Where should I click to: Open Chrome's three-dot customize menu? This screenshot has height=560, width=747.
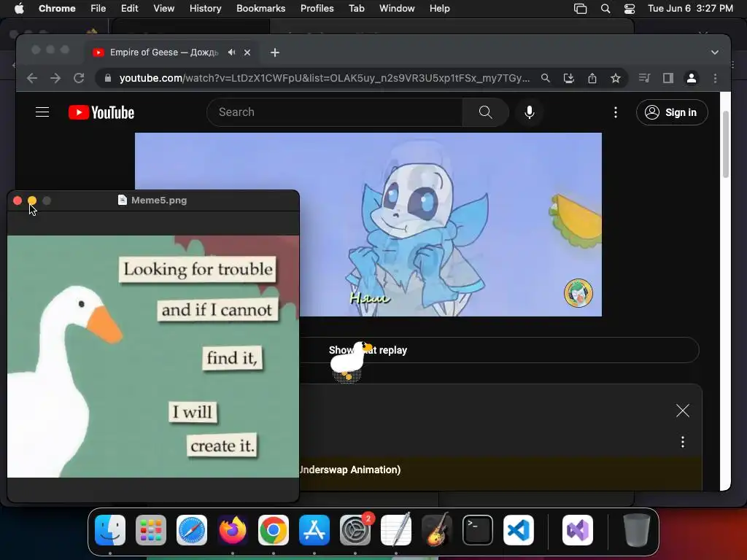(x=715, y=78)
